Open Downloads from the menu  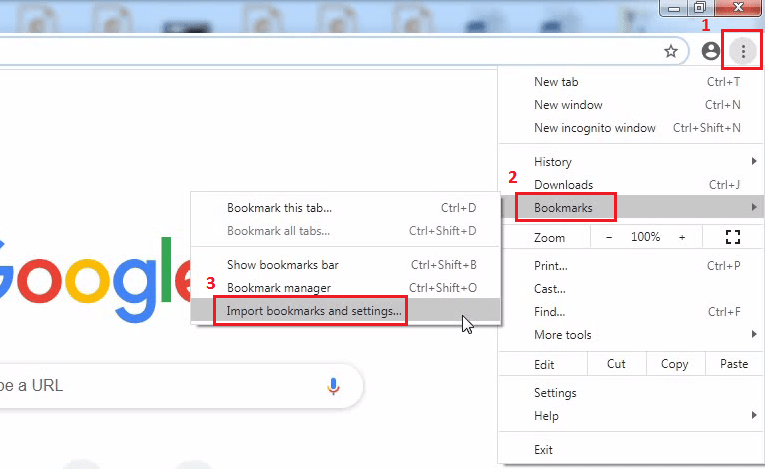point(632,184)
